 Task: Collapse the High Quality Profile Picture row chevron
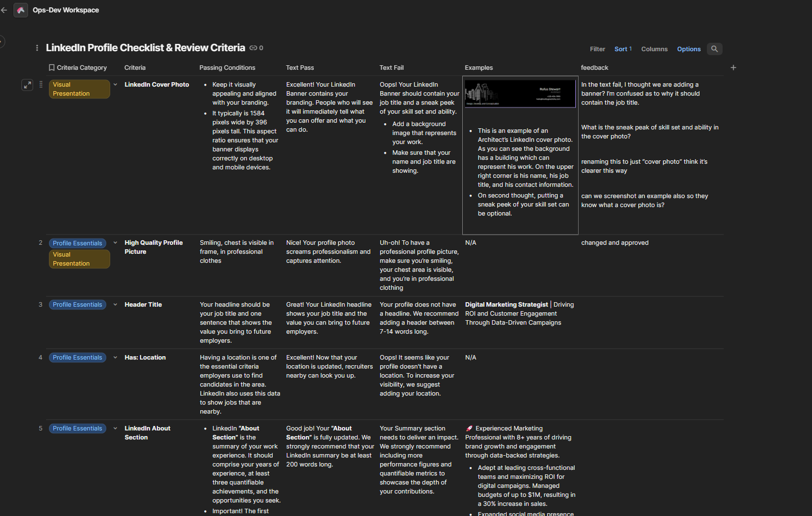(x=115, y=243)
